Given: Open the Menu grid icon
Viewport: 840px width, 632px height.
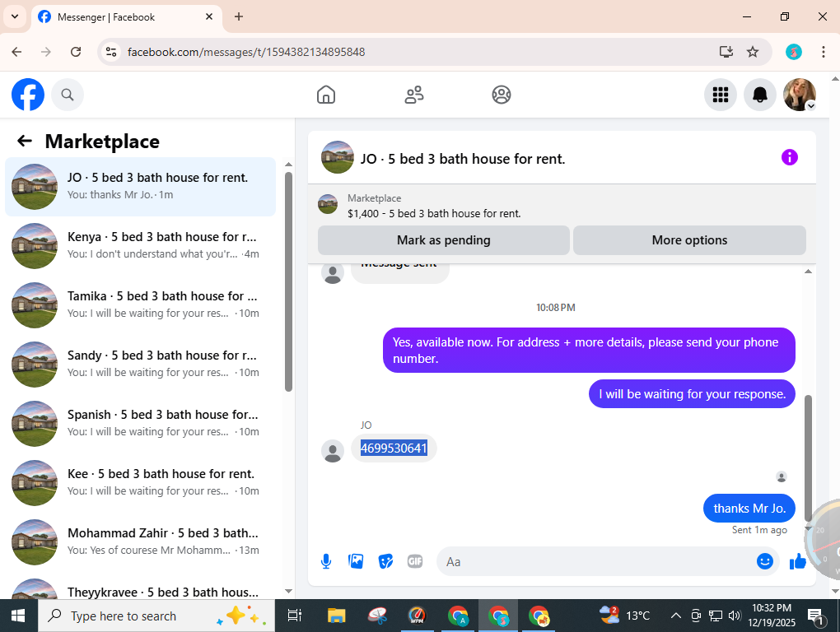Looking at the screenshot, I should 721,95.
